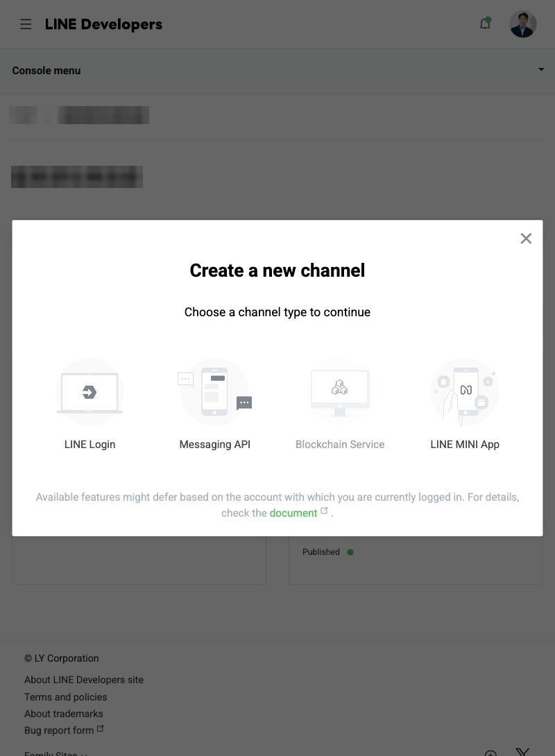Open the hamburger navigation menu
Screen dimensions: 555x756
point(26,24)
